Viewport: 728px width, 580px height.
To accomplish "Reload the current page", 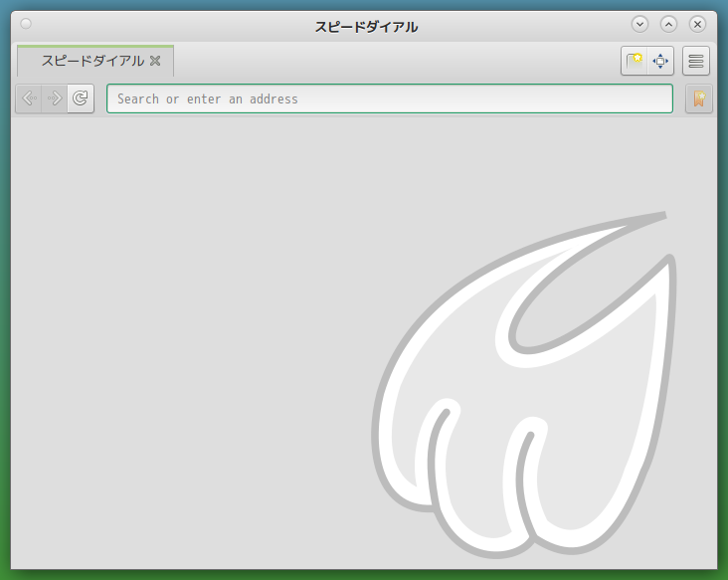I will tap(81, 98).
